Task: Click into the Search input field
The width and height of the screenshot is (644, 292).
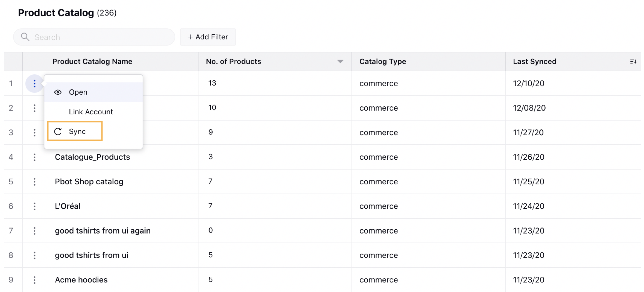Action: 101,37
